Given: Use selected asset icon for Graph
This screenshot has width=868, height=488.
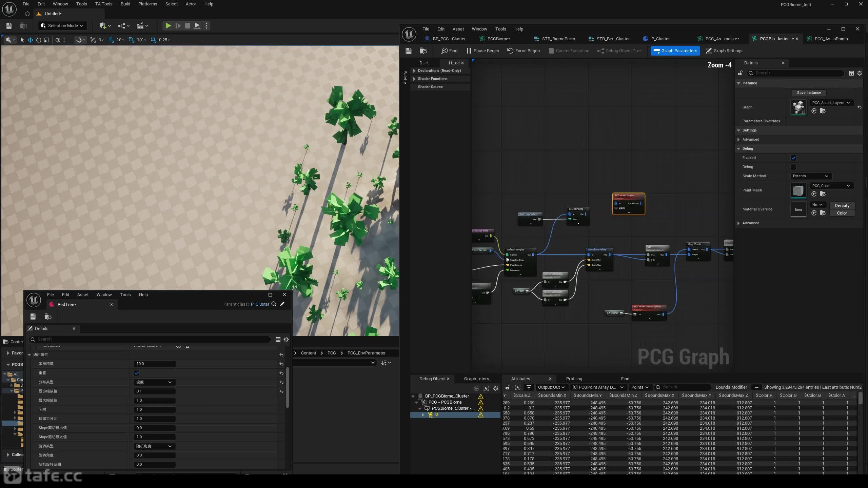Looking at the screenshot, I should 814,111.
